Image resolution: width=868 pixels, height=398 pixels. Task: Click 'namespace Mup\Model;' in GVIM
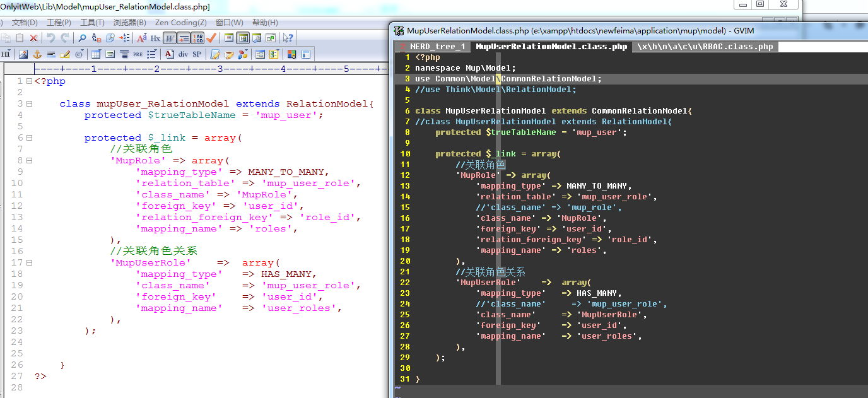point(466,68)
